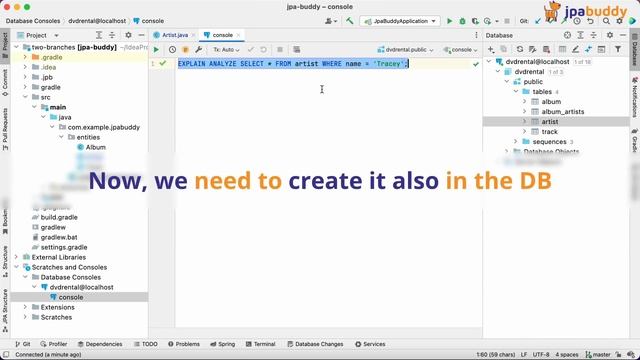Screen dimensions: 640x360
Task: Click the in-editor results icon
Action: pos(297,50)
